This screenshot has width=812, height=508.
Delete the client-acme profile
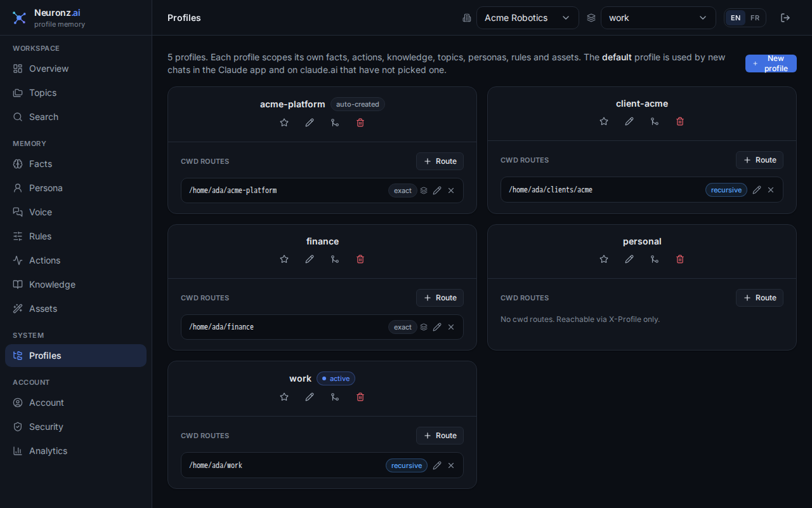pos(680,121)
